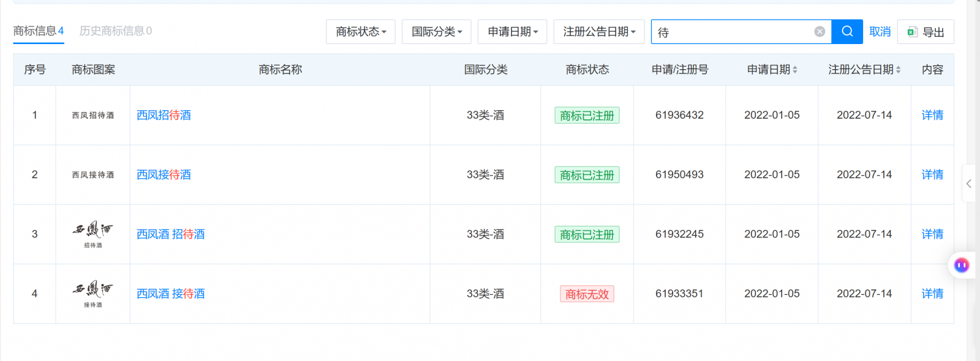The image size is (980, 361).
Task: Open the 注册公告日期 filter dropdown
Action: coord(599,32)
